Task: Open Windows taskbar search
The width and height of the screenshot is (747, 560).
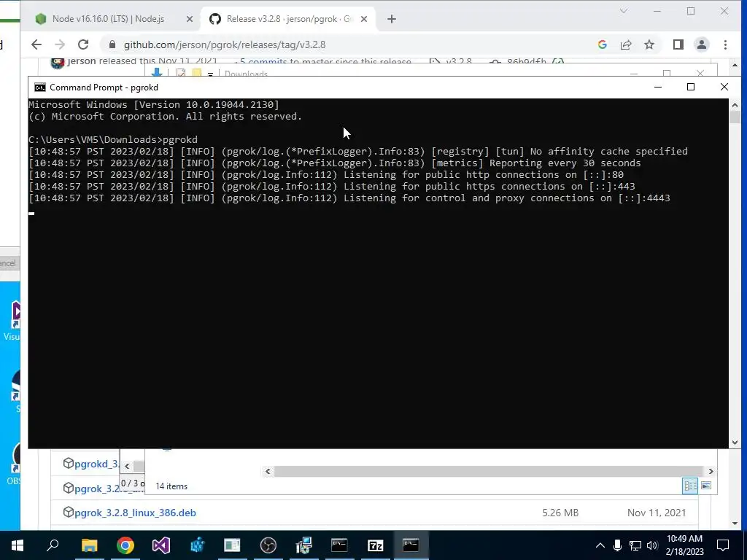Action: (x=53, y=545)
